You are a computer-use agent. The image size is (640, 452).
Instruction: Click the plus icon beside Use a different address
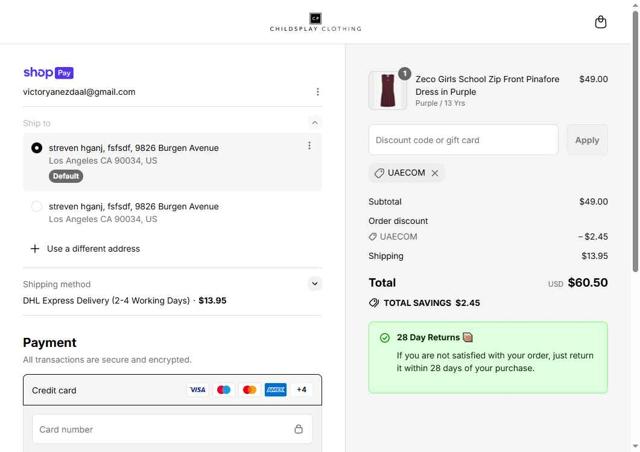35,249
